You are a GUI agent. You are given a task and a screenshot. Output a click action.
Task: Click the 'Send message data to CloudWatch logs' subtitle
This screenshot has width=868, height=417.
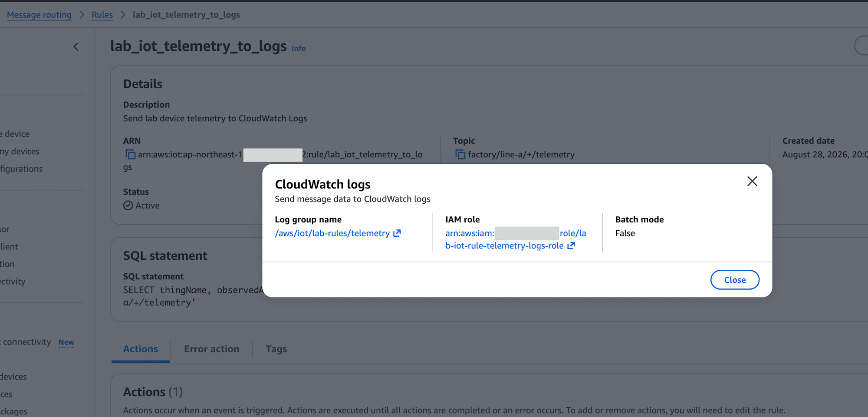coord(352,199)
